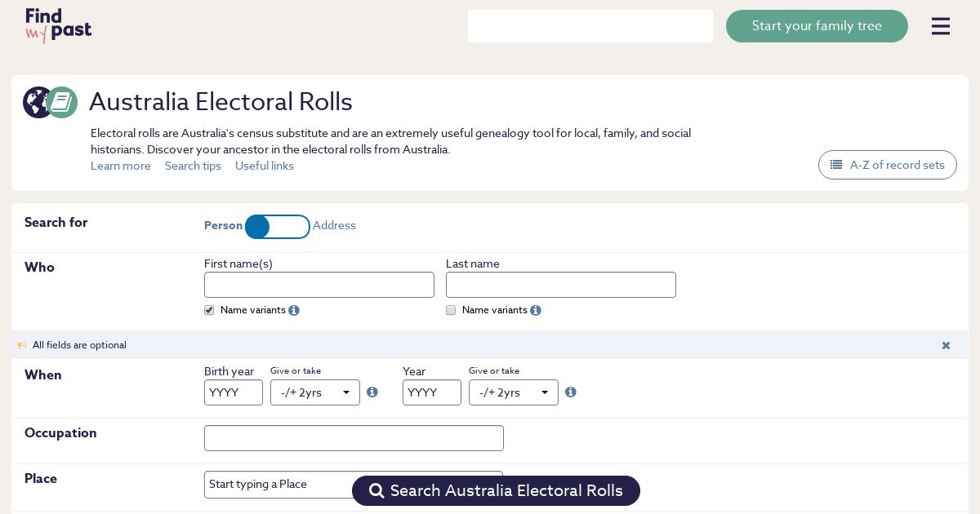Open the hamburger menu icon

pos(940,26)
